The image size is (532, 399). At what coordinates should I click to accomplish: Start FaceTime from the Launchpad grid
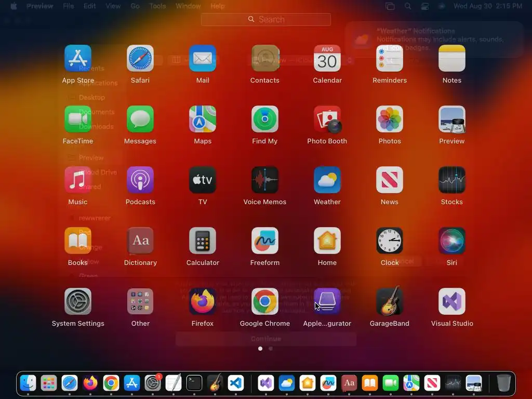(78, 119)
